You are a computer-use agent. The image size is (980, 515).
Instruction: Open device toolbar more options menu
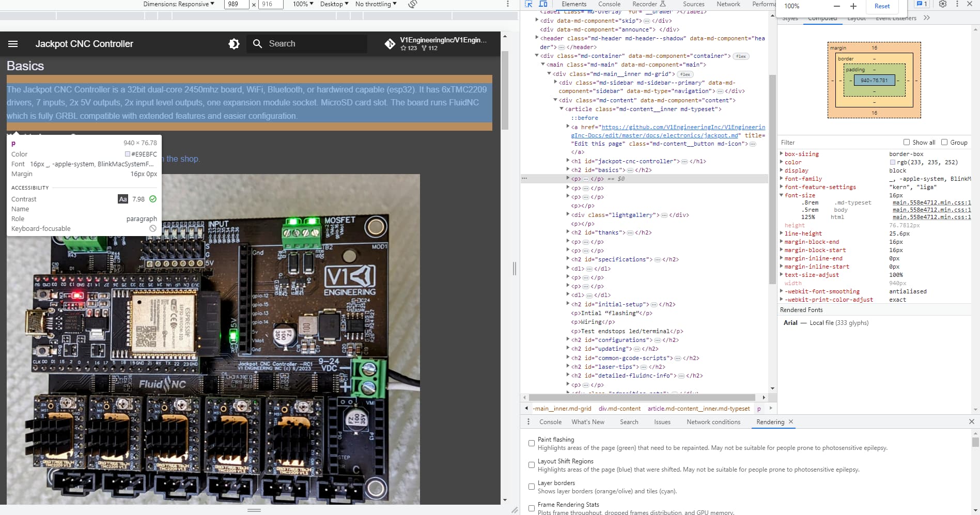[508, 4]
